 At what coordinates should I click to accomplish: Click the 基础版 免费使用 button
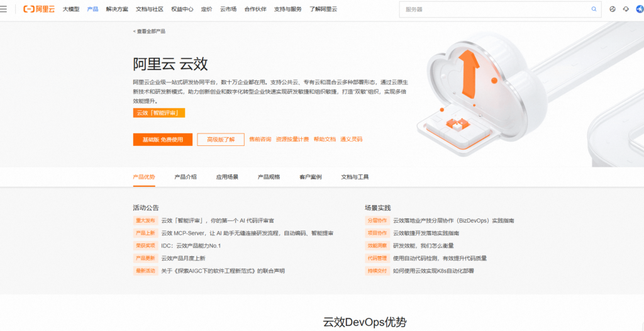click(162, 139)
